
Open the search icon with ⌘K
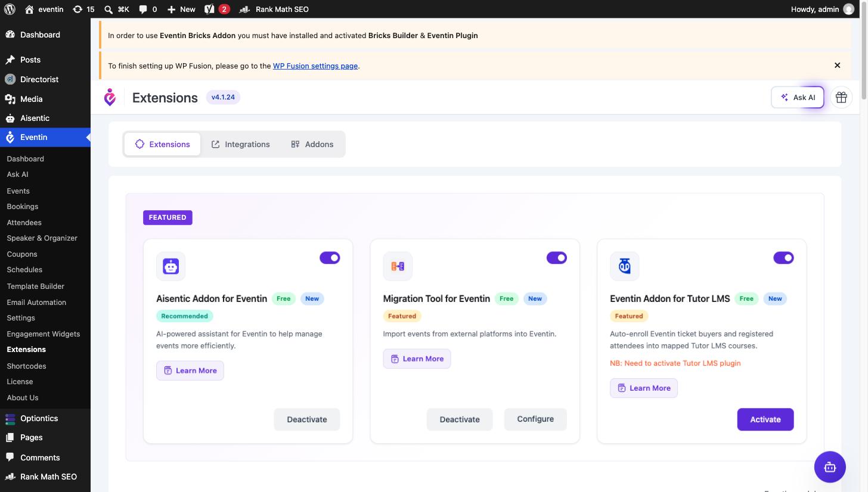(108, 9)
